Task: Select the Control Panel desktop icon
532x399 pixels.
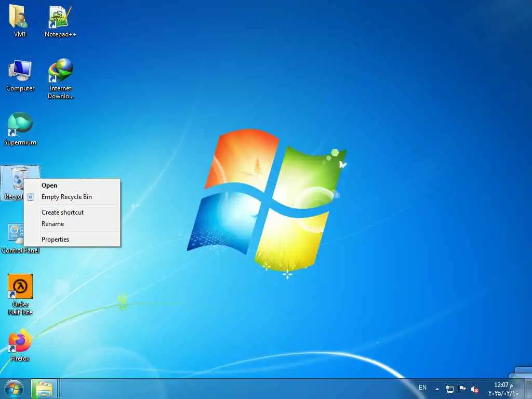Action: (12, 238)
